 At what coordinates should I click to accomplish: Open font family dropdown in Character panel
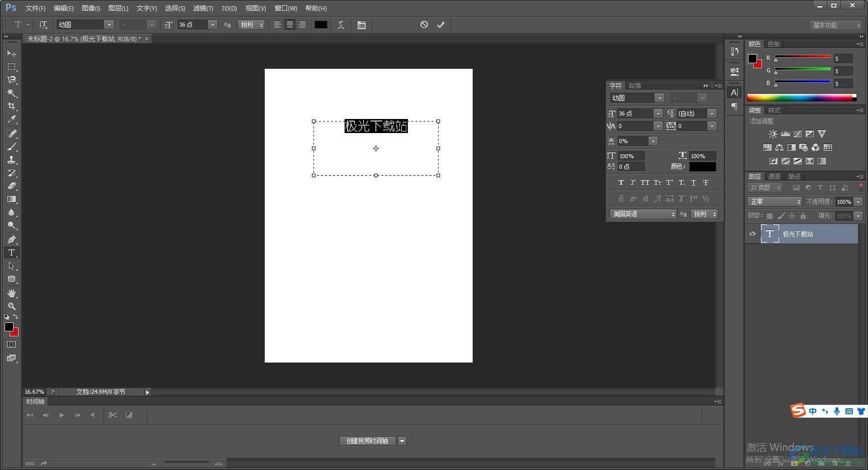(660, 98)
